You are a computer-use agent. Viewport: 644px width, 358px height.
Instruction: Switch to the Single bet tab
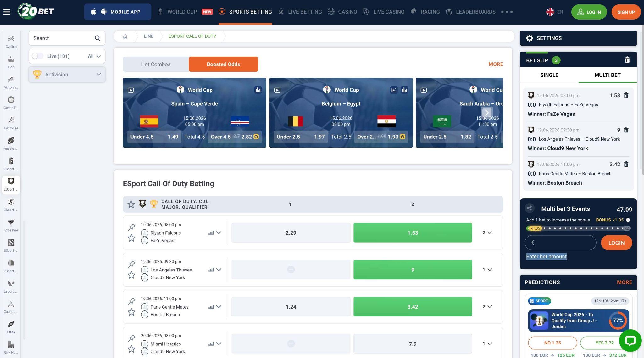point(549,75)
